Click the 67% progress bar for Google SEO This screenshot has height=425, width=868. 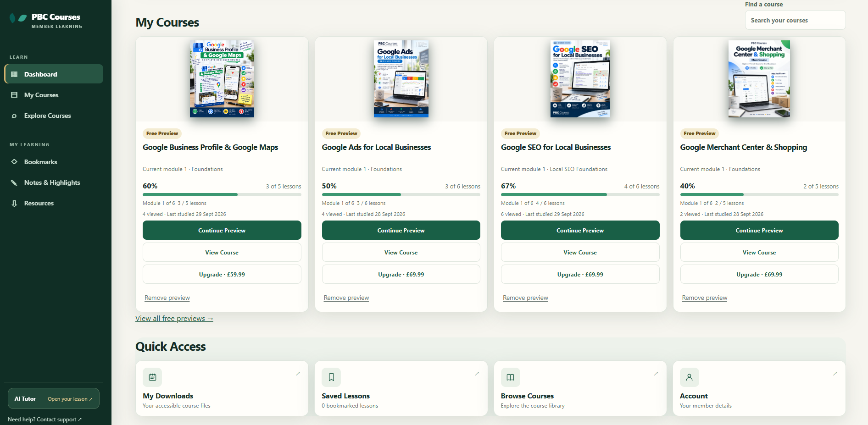(580, 194)
